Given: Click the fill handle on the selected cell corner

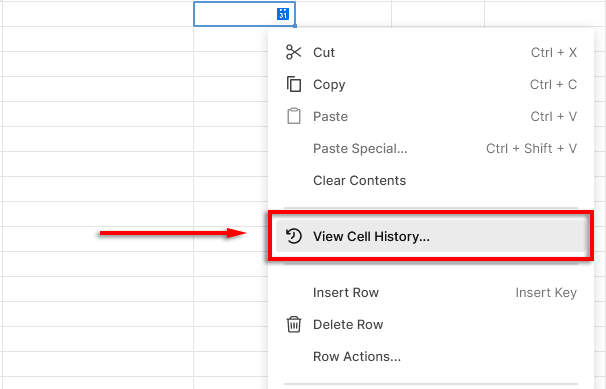Looking at the screenshot, I should point(295,26).
